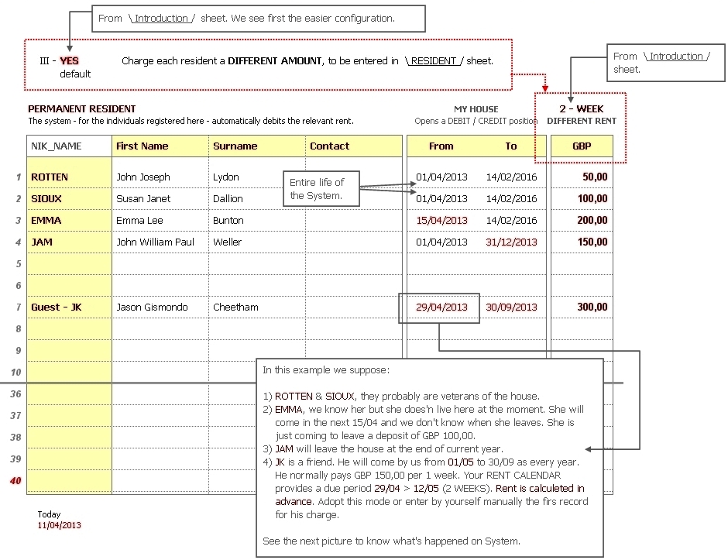The image size is (728, 560).
Task: Select JAM's From date 01/04/2013
Action: pos(441,242)
